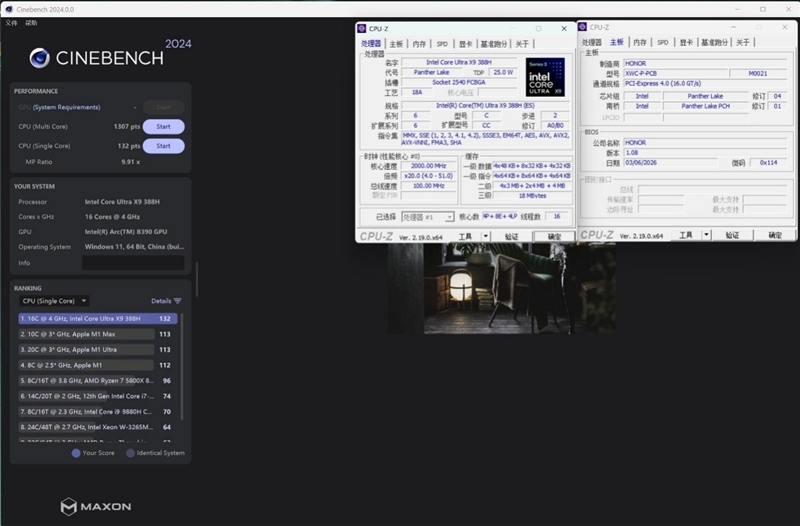The image size is (800, 526).
Task: Click the rendered room scene preview
Action: [501, 288]
